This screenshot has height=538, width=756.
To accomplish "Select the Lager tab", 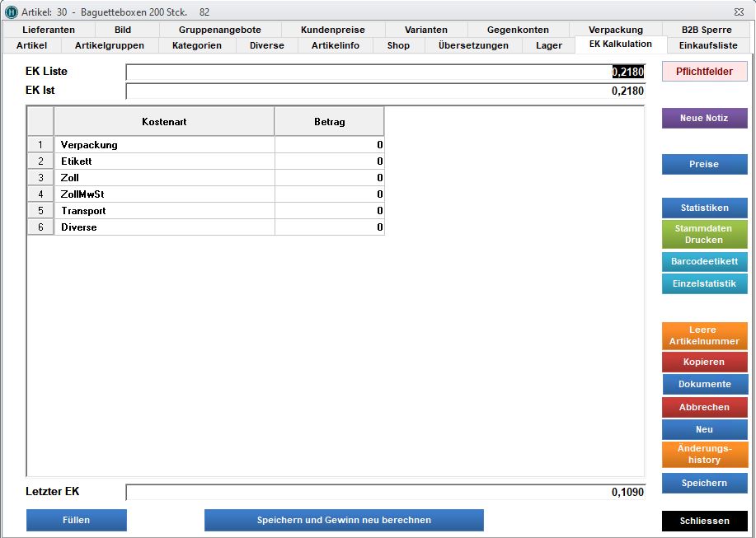I will point(548,45).
